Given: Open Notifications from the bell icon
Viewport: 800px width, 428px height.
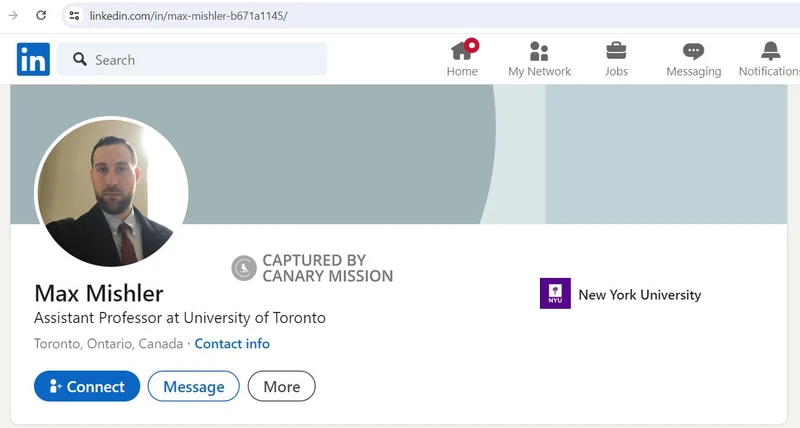Looking at the screenshot, I should click(x=770, y=51).
